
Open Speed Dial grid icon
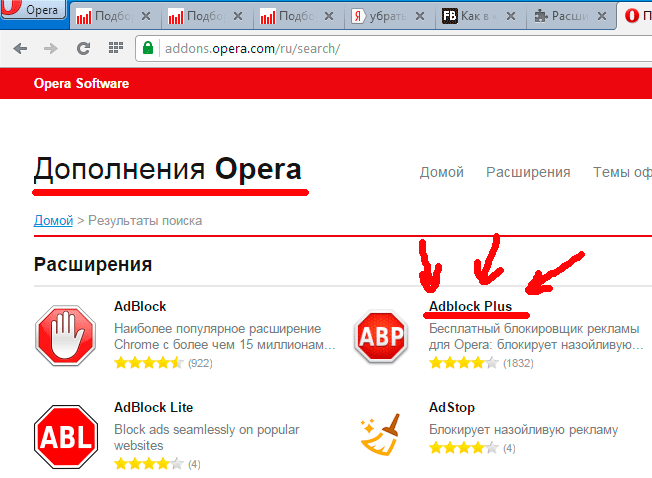116,48
